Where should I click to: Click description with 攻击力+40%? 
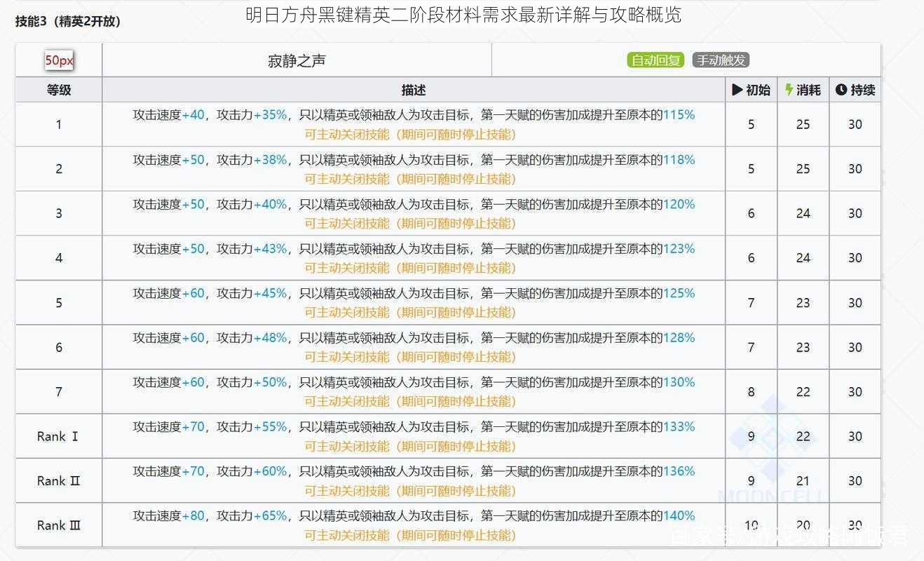pyautogui.click(x=414, y=204)
